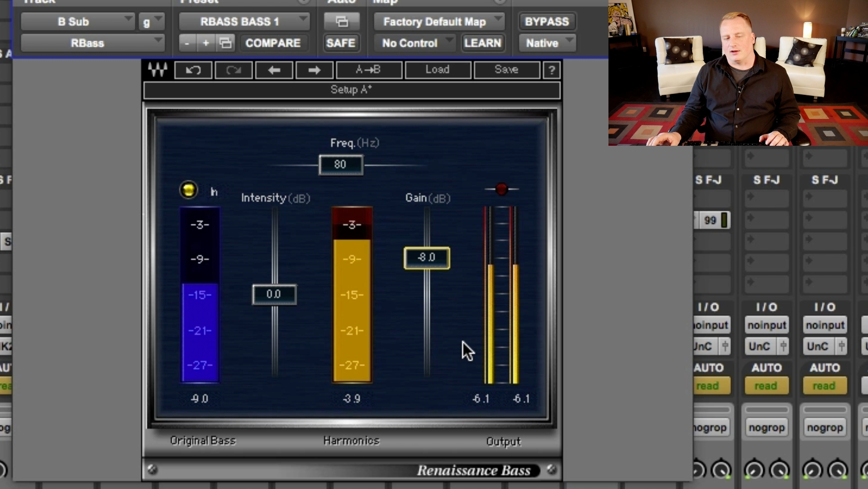The height and width of the screenshot is (489, 868).
Task: Open the B Sub track selector
Action: tap(78, 21)
